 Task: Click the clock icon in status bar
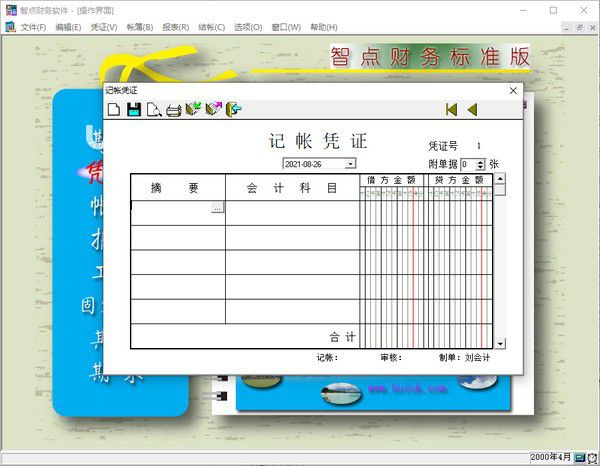click(592, 458)
